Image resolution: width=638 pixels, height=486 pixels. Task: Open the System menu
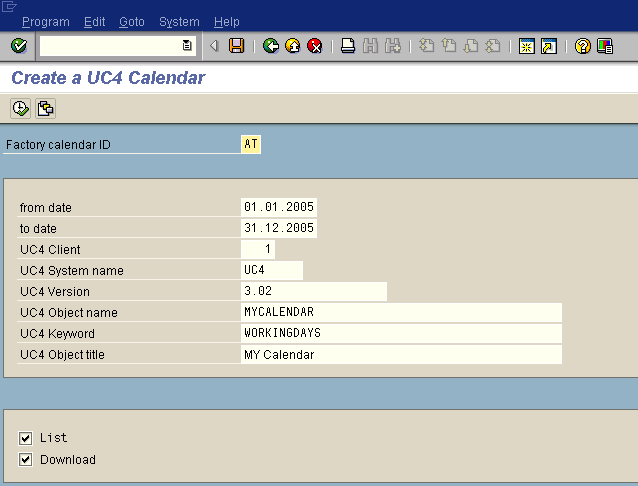(179, 22)
